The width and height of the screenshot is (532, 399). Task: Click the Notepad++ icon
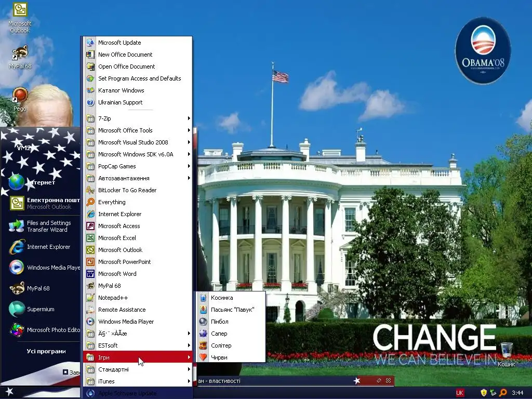coord(90,298)
